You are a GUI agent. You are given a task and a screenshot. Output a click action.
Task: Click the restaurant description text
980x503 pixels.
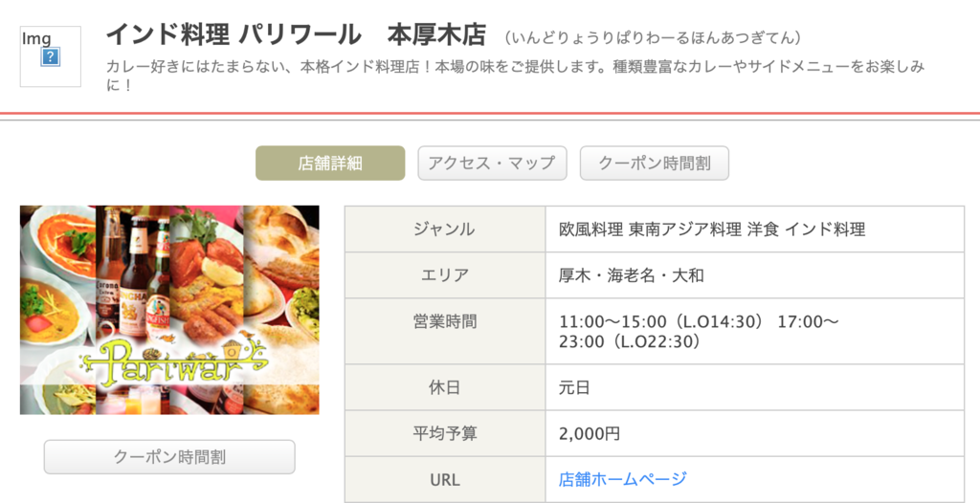tap(514, 75)
